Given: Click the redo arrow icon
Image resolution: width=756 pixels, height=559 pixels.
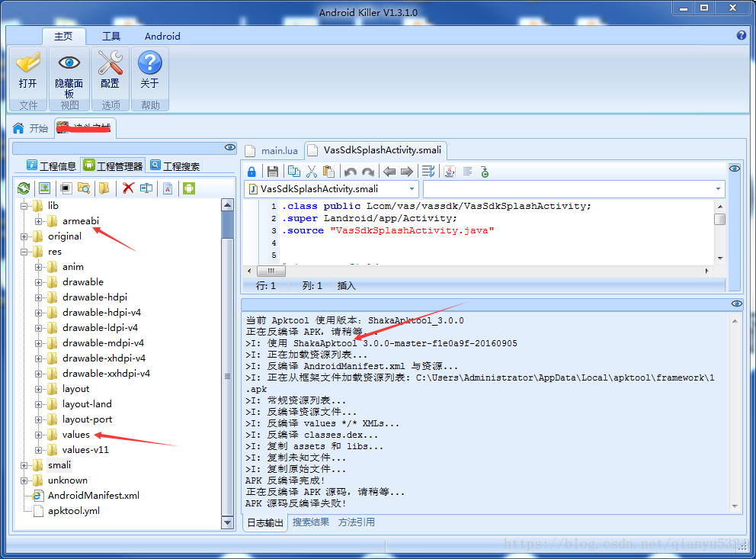Looking at the screenshot, I should 368,172.
